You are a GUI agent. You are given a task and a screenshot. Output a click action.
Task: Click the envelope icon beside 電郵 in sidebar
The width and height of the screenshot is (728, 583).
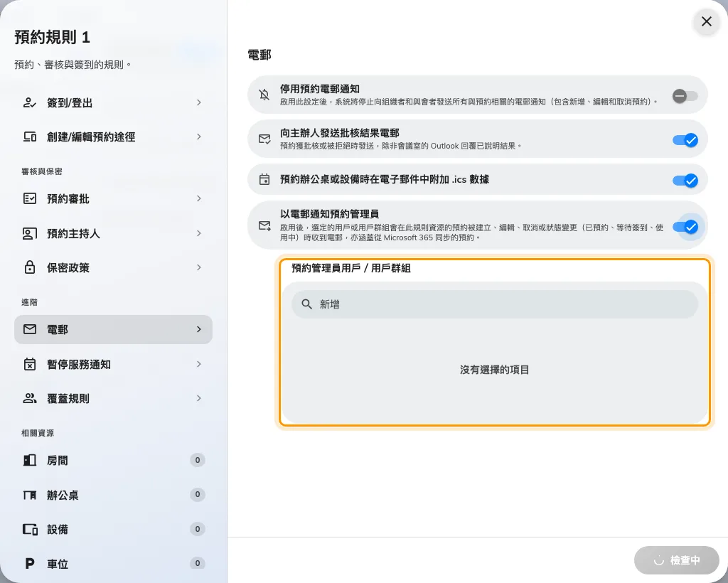(30, 330)
